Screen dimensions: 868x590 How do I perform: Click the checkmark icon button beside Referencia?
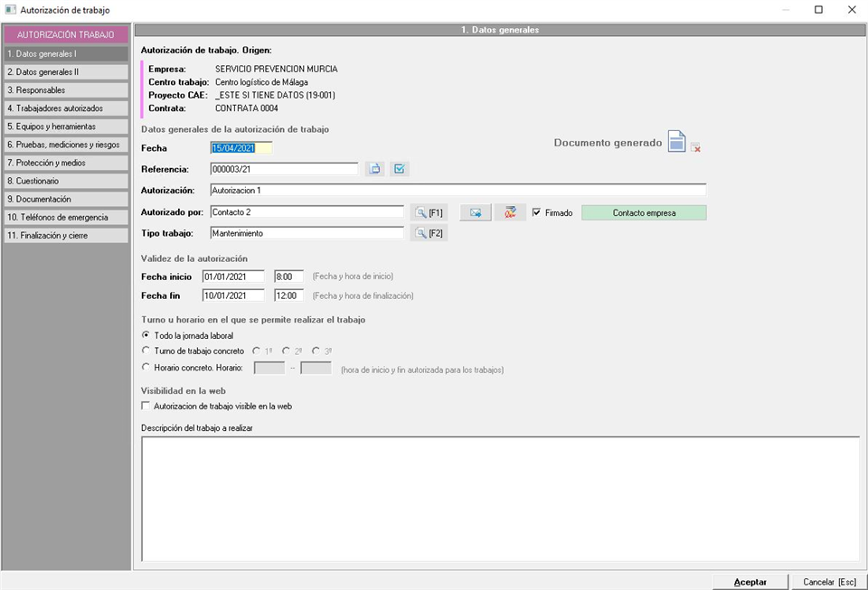point(400,168)
